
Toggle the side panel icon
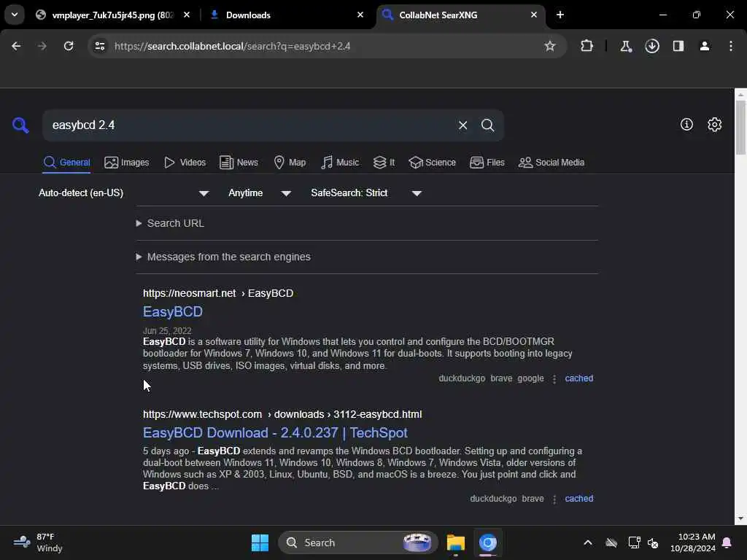point(678,46)
